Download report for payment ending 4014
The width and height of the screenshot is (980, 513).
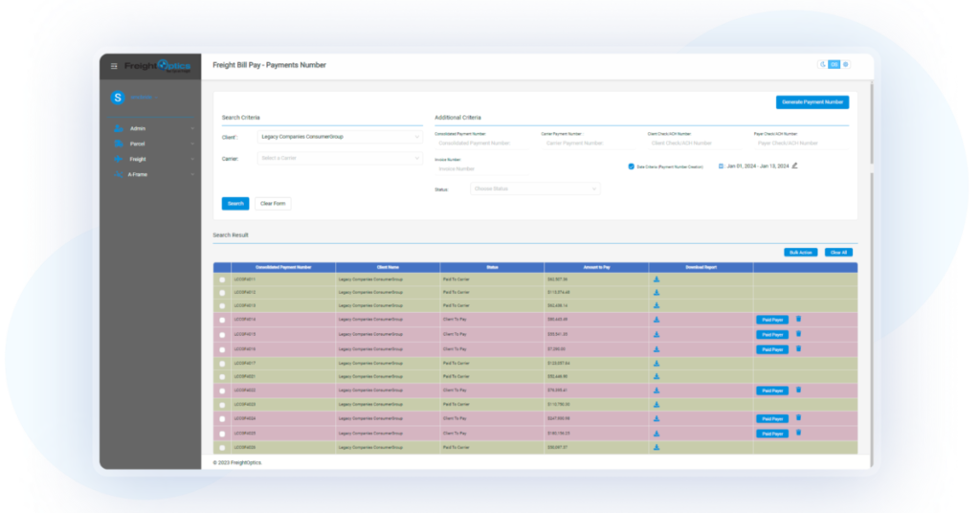[657, 320]
